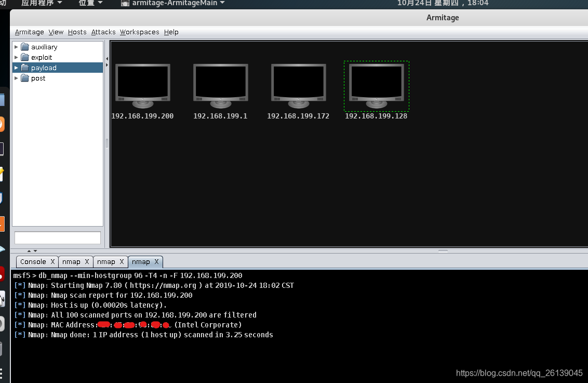Viewport: 588px width, 383px height.
Task: Open the Hosts menu
Action: click(x=77, y=32)
